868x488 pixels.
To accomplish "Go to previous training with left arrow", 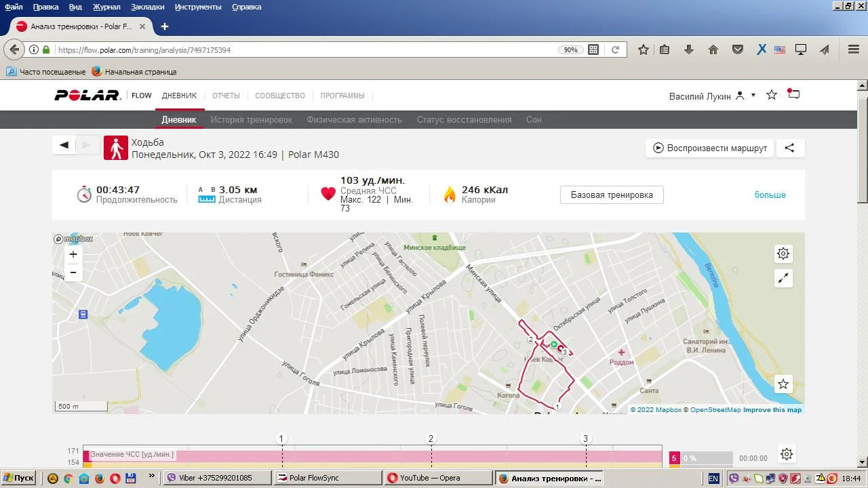I will [x=64, y=145].
